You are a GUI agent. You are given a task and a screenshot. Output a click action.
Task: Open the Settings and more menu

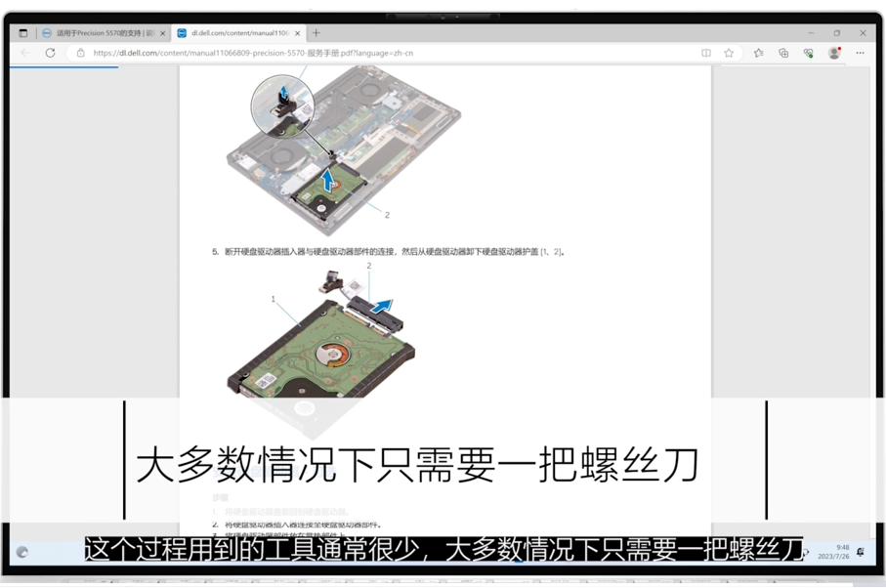point(858,53)
